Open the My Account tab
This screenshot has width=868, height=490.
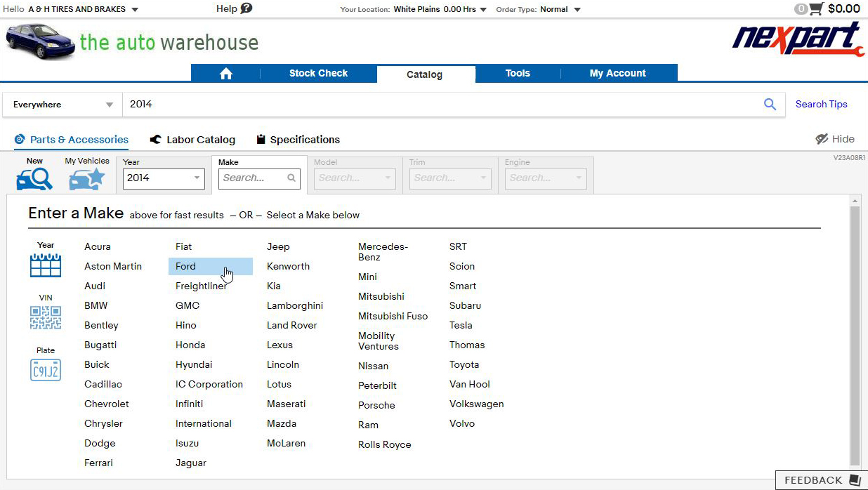[618, 73]
